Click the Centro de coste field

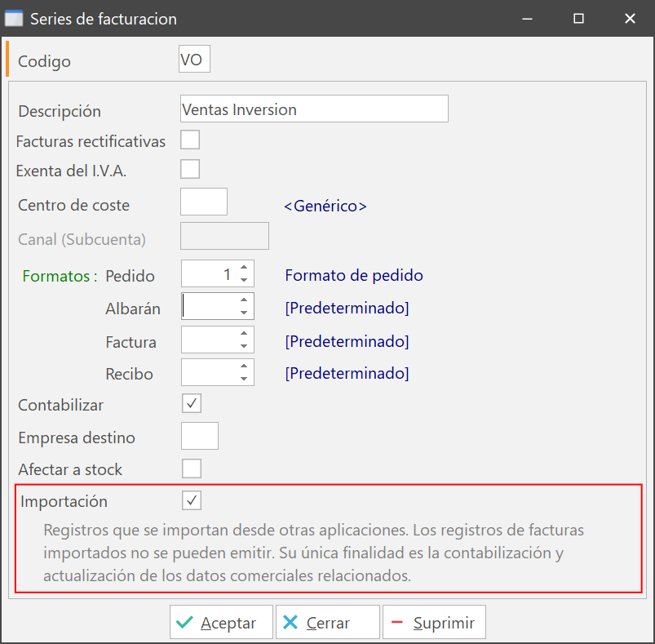203,202
